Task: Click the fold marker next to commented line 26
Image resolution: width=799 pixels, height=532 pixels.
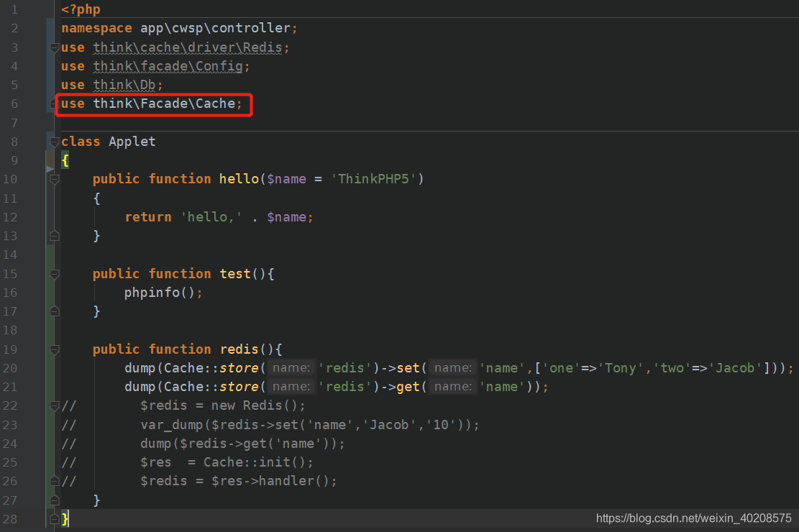Action: [x=53, y=480]
